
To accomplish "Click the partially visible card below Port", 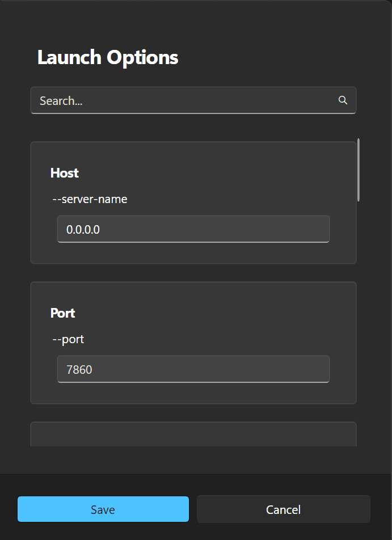I will (193, 434).
